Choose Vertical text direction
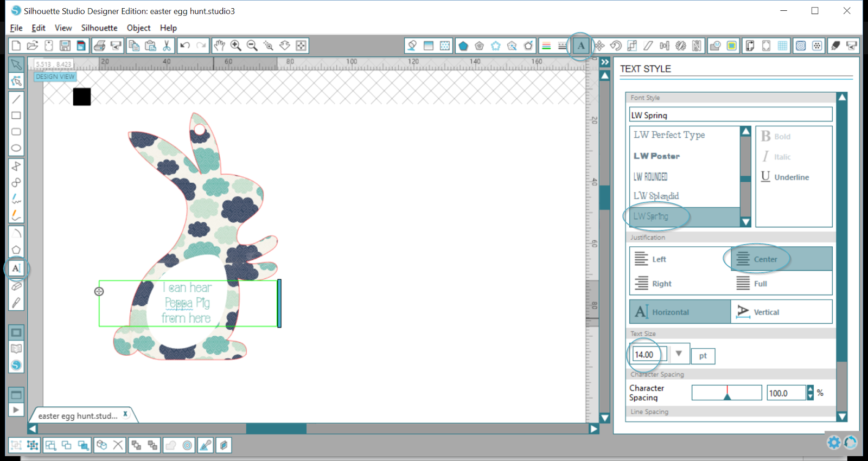 point(782,312)
